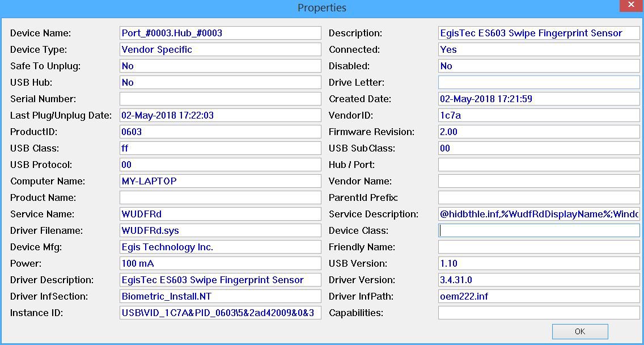Select the ProductID field with 0603
644x345 pixels.
(220, 132)
